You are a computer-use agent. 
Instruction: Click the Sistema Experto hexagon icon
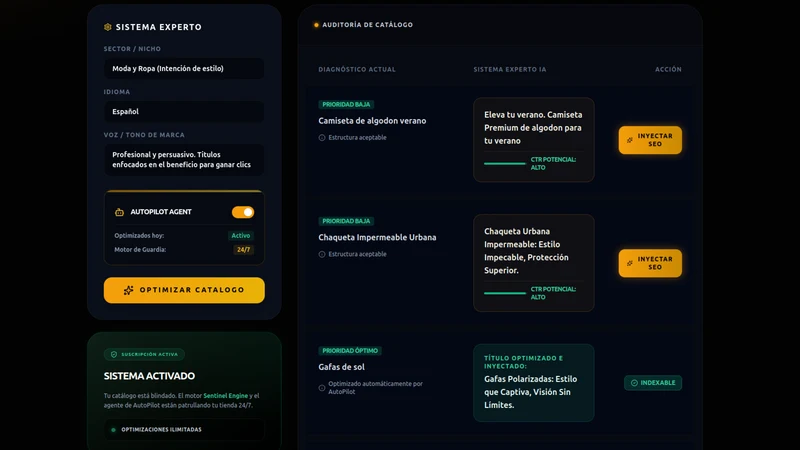(x=108, y=27)
